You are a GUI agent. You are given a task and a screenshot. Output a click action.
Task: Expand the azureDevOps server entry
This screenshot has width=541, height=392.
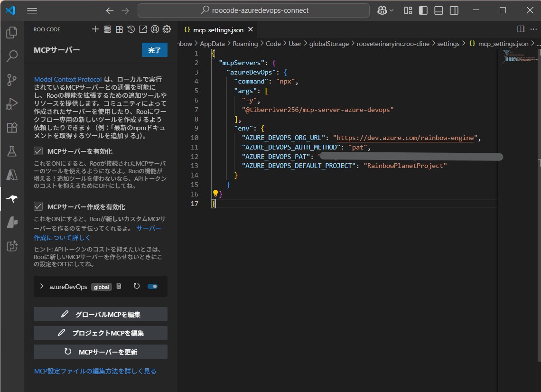point(42,286)
